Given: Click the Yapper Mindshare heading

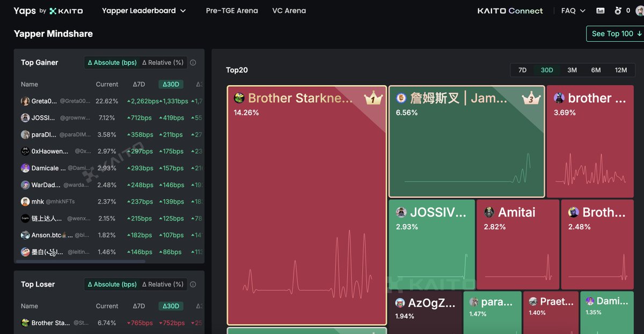Looking at the screenshot, I should [53, 34].
